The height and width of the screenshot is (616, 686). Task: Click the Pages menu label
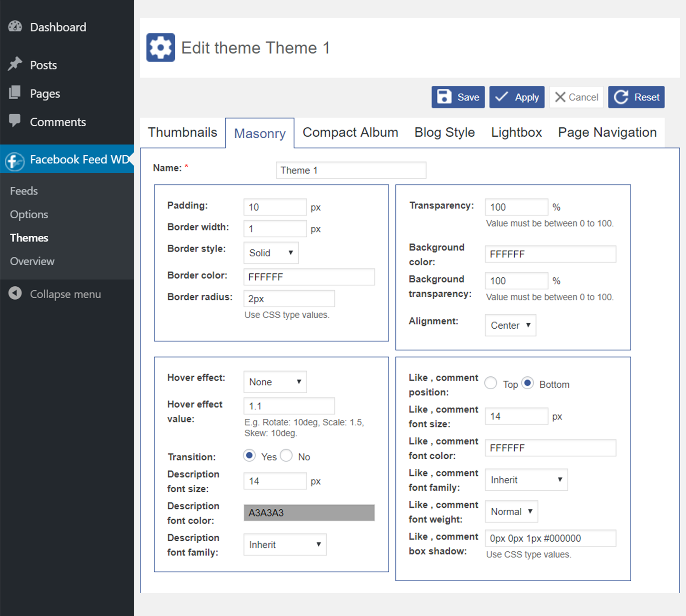pyautogui.click(x=45, y=94)
